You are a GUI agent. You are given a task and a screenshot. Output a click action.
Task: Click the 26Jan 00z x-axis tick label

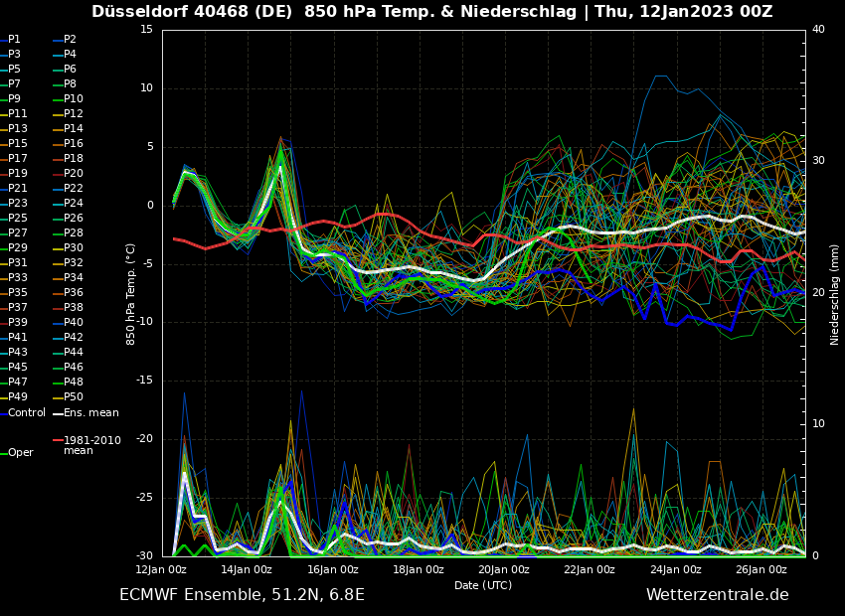coord(761,569)
